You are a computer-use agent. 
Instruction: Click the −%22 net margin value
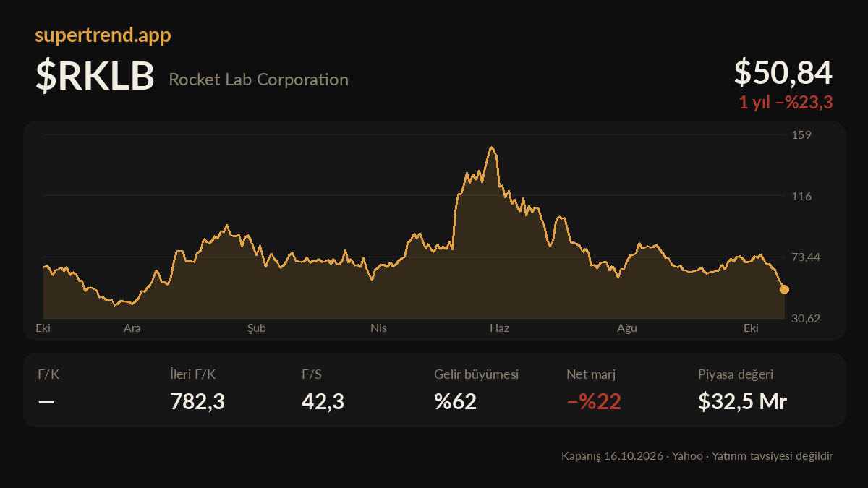[594, 401]
